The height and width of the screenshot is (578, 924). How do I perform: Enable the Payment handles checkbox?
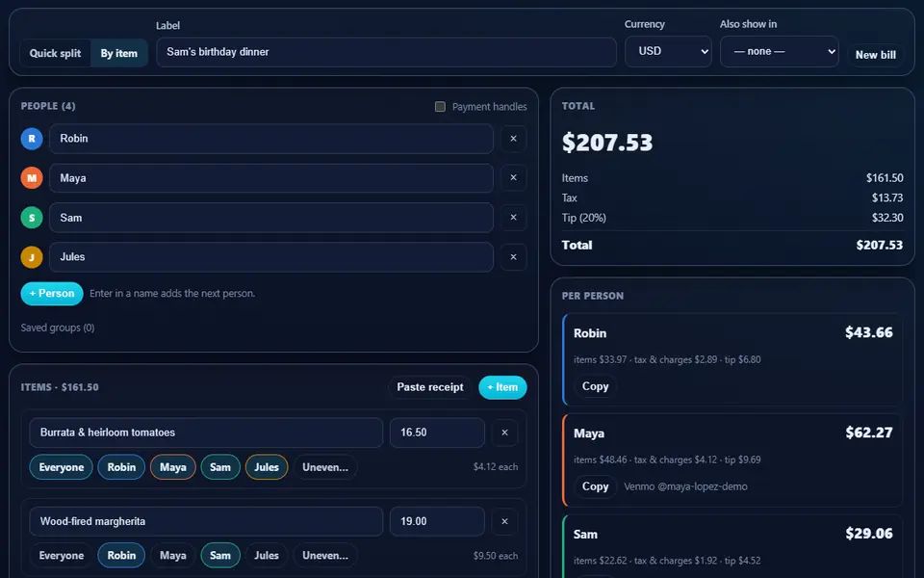440,107
